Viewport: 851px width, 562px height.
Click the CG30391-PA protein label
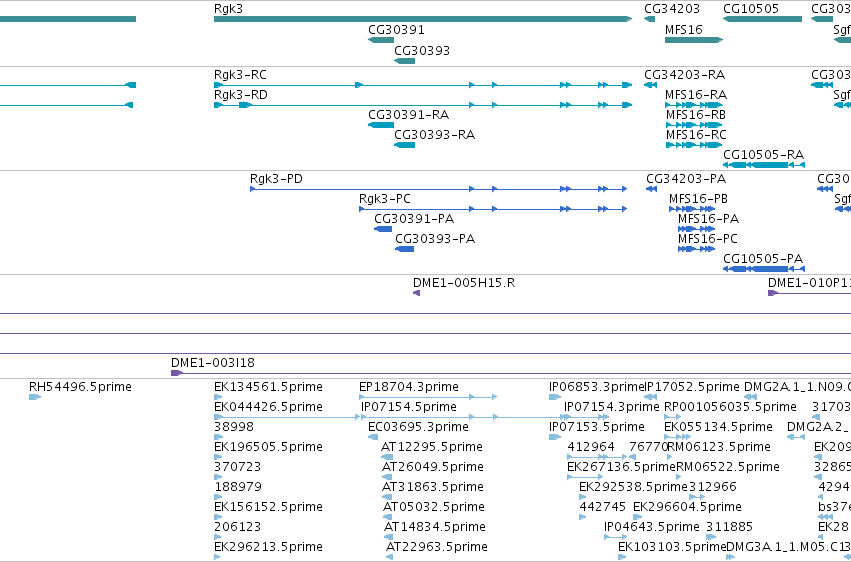414,219
